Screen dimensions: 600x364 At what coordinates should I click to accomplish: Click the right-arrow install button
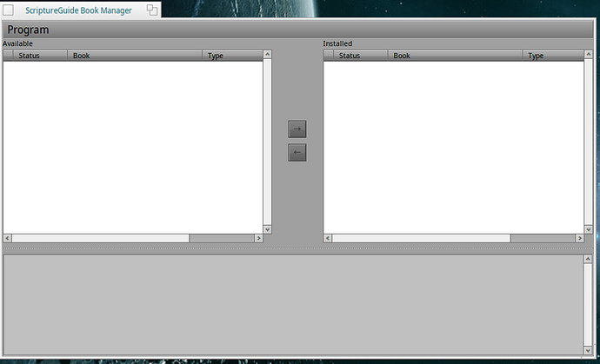pos(297,129)
